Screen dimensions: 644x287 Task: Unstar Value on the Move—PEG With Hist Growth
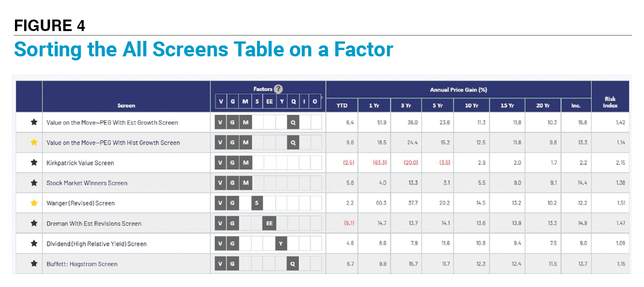coord(34,143)
